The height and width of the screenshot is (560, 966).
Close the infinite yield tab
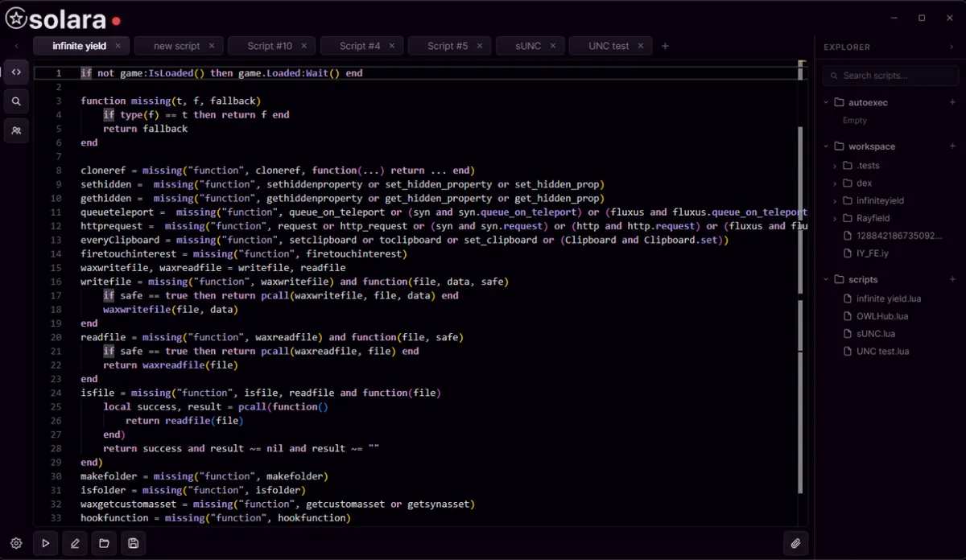point(118,46)
